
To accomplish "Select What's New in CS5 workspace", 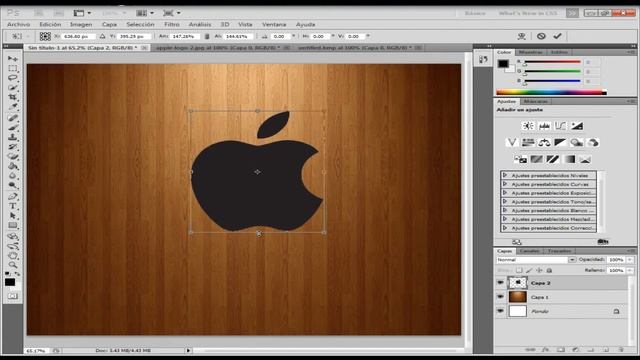I will (x=527, y=13).
